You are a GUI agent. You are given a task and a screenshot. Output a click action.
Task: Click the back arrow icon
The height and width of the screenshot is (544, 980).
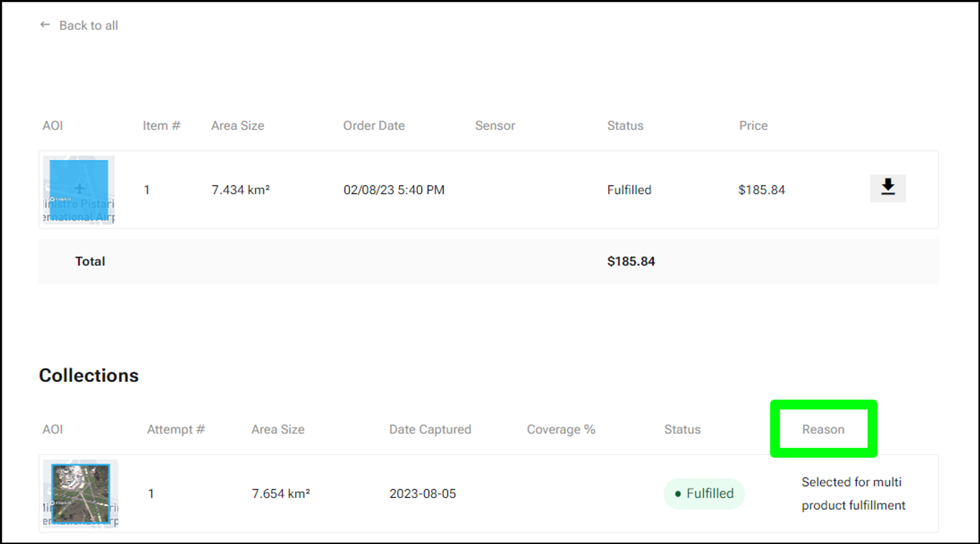[45, 25]
